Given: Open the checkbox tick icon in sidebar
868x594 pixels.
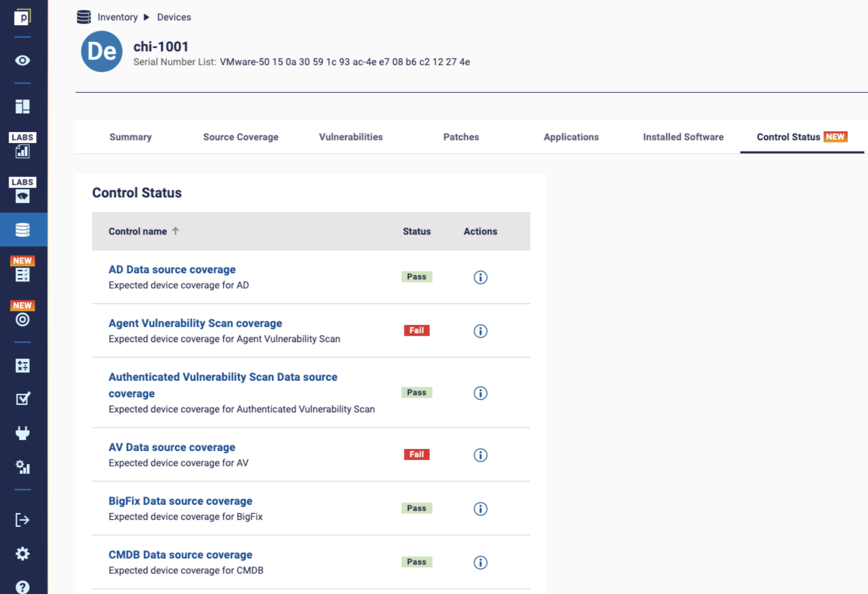Looking at the screenshot, I should coord(23,399).
